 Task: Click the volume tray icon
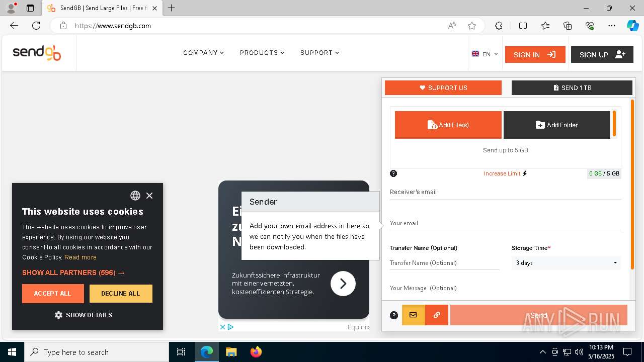click(x=579, y=352)
